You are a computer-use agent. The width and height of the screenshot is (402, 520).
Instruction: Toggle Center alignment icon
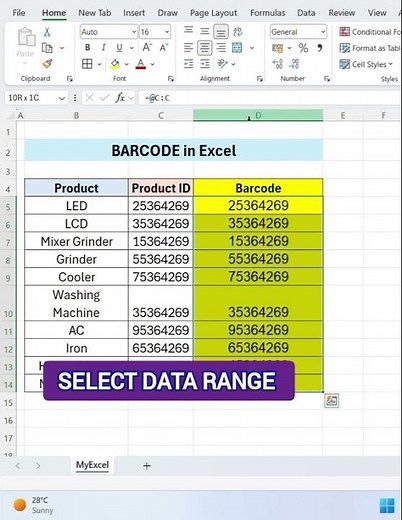(204, 48)
